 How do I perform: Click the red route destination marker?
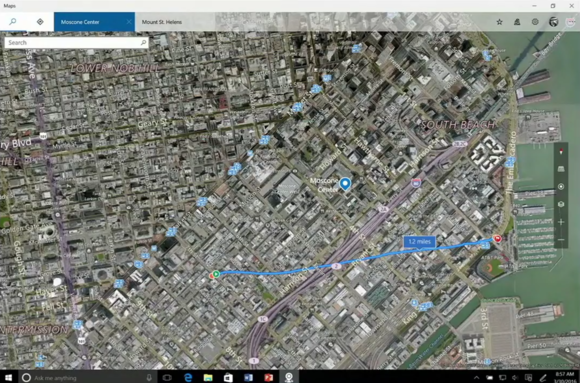[498, 238]
